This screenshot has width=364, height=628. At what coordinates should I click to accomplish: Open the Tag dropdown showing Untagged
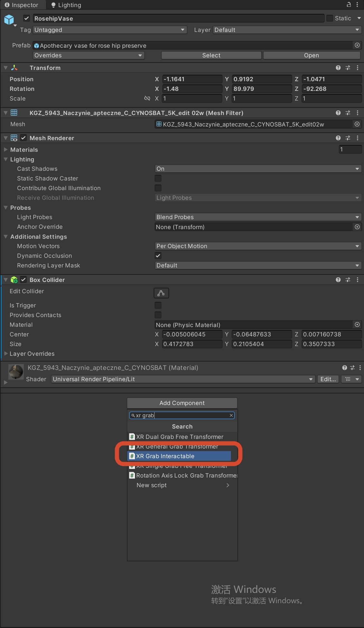[x=110, y=30]
